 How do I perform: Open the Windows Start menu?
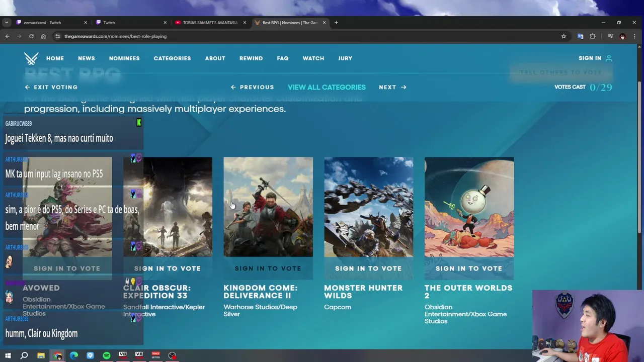click(x=8, y=355)
